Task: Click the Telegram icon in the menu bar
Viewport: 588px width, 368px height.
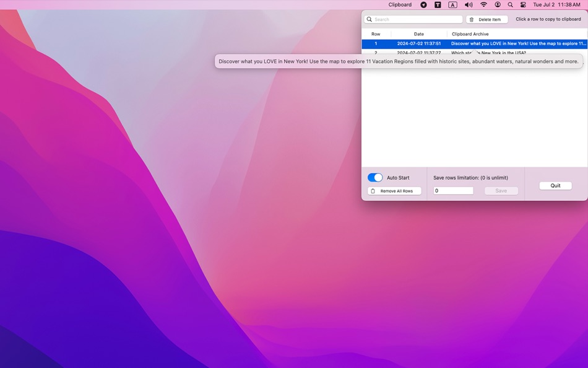Action: (x=423, y=4)
